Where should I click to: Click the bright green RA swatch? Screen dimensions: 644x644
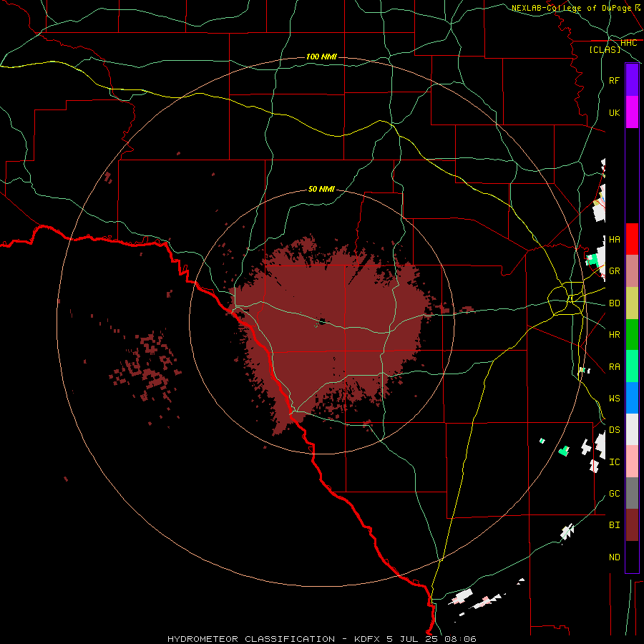click(632, 366)
